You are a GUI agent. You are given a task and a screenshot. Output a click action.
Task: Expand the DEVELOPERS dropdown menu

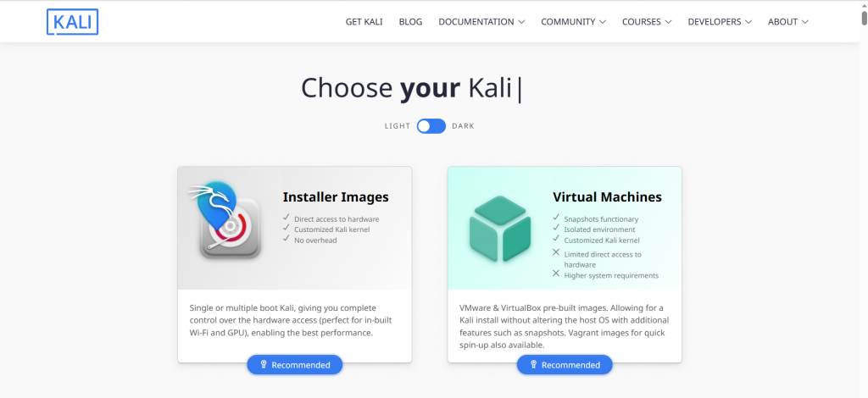720,22
